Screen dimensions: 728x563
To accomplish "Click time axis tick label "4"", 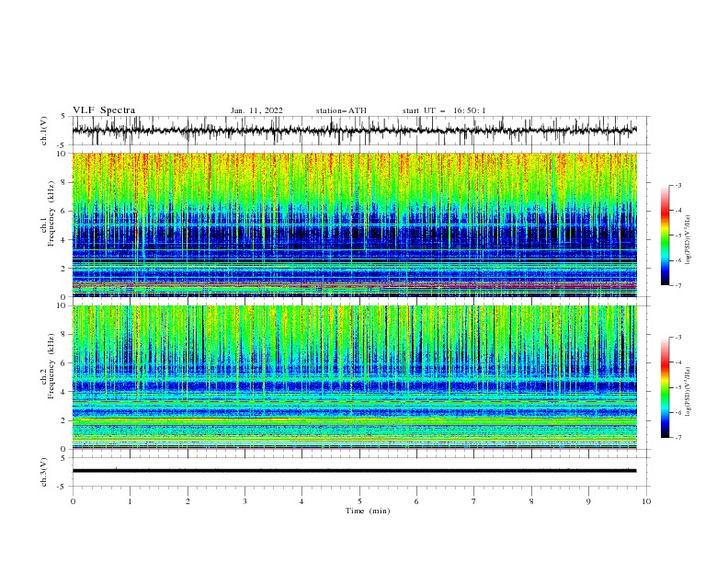I will click(301, 501).
